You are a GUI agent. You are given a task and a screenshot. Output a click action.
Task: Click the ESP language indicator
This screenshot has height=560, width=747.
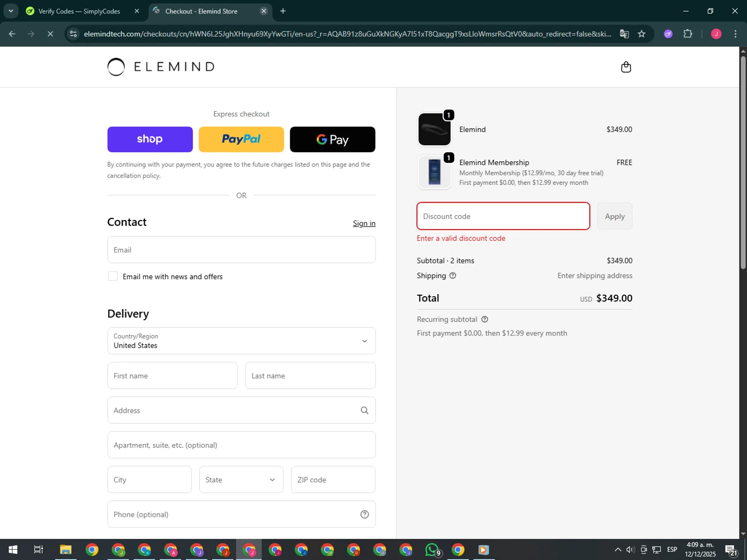tap(672, 550)
